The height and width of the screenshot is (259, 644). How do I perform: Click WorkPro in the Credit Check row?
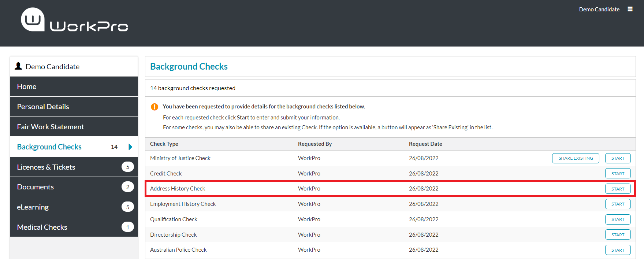309,174
